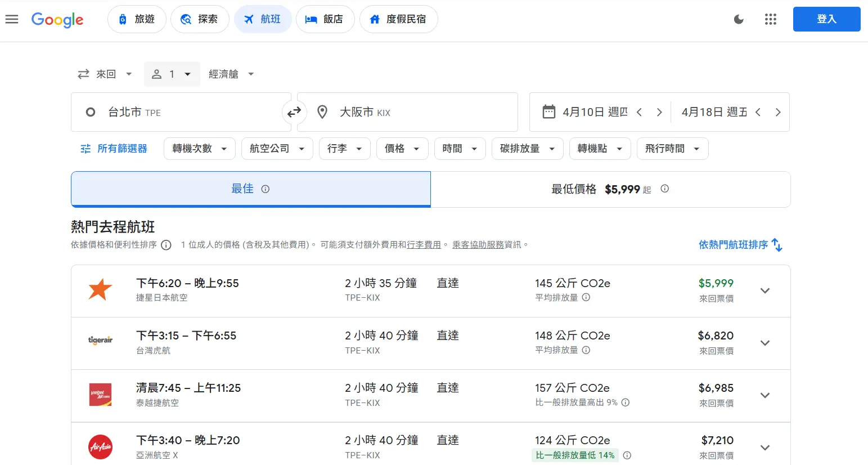The image size is (868, 465).
Task: Click the 台北市 TPE origin field
Action: click(180, 113)
